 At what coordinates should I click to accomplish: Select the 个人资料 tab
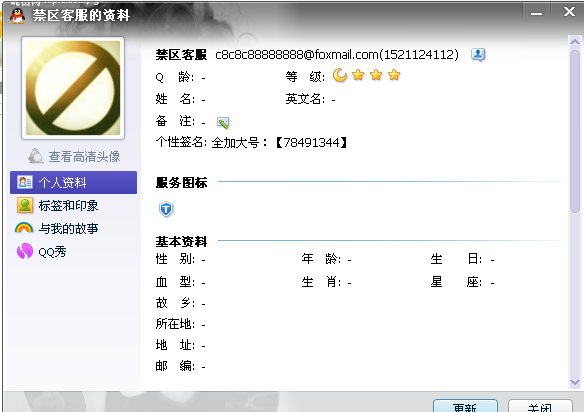click(73, 183)
